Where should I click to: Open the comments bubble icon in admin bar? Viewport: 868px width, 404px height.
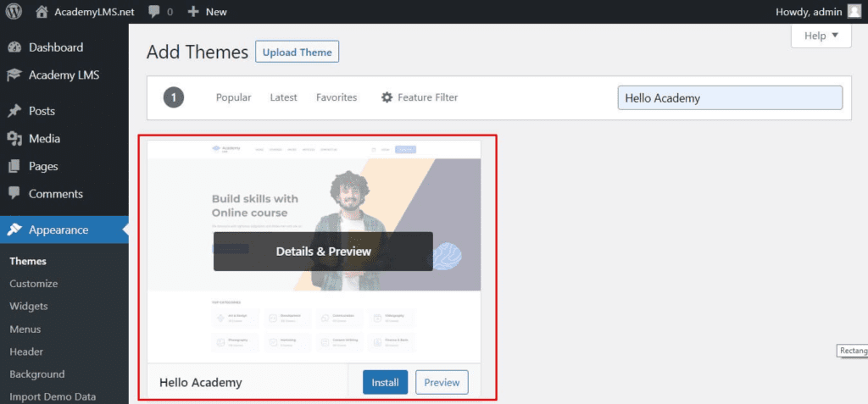pyautogui.click(x=154, y=12)
